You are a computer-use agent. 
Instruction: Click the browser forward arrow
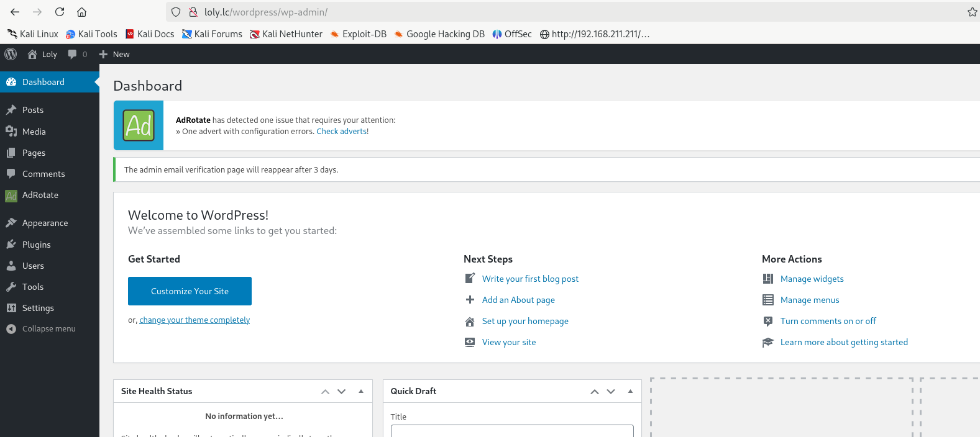(x=37, y=12)
